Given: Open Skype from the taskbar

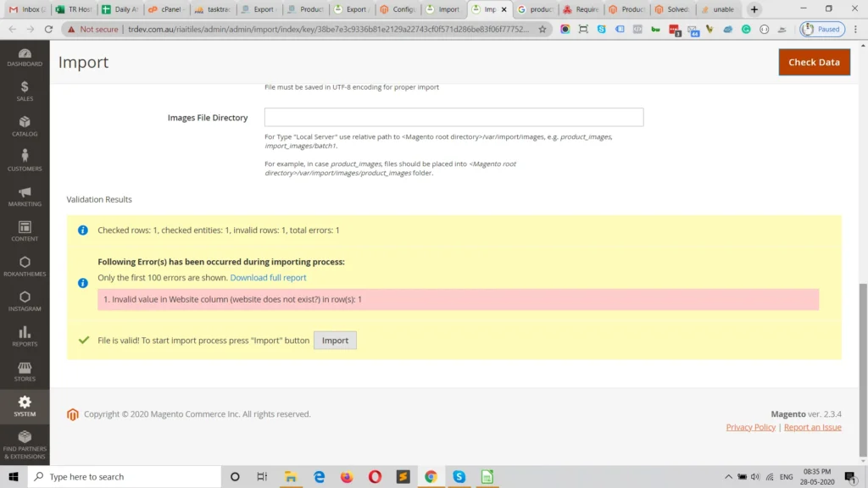Looking at the screenshot, I should [459, 476].
